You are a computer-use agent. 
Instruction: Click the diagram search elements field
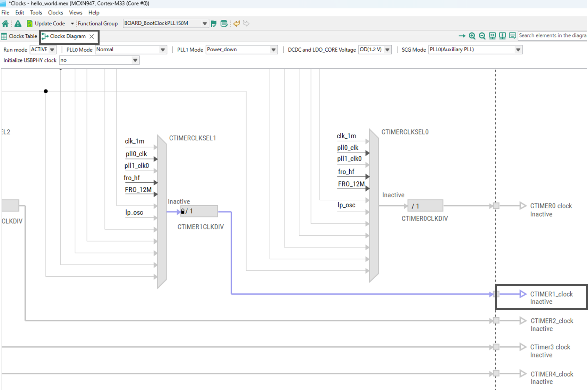[x=552, y=35]
